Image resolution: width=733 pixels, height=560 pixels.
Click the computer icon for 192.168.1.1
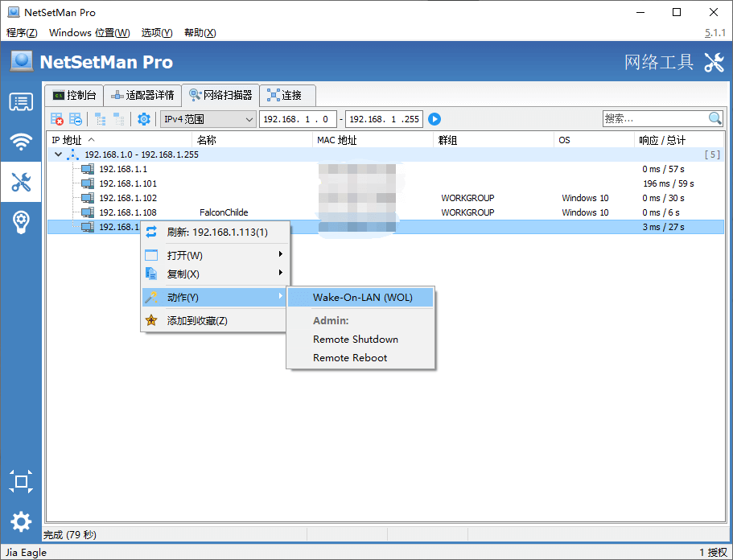(x=88, y=169)
